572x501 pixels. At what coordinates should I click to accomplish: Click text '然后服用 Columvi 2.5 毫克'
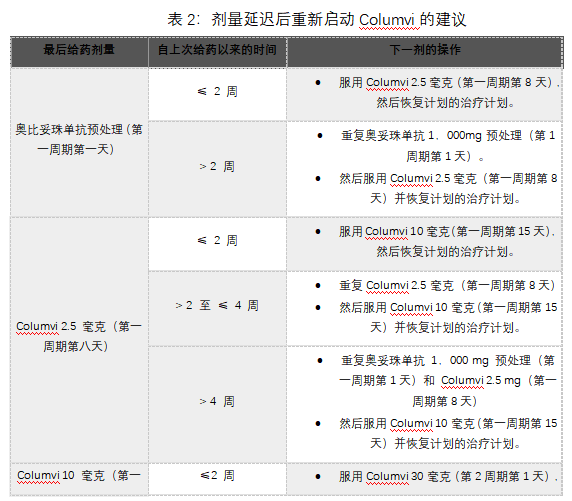coord(408,178)
